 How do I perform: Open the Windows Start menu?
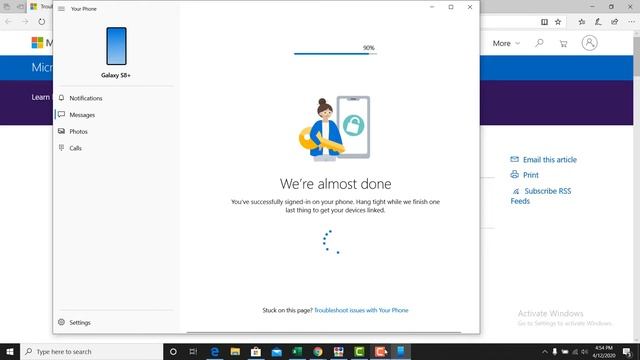[x=10, y=351]
